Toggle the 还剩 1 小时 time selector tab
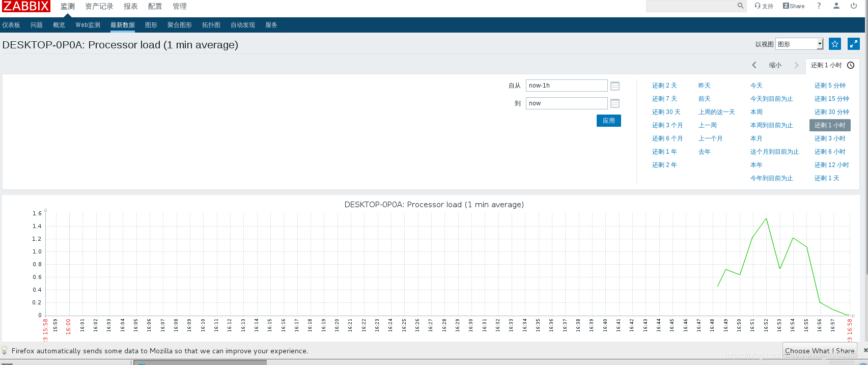This screenshot has height=365, width=868. tap(832, 65)
